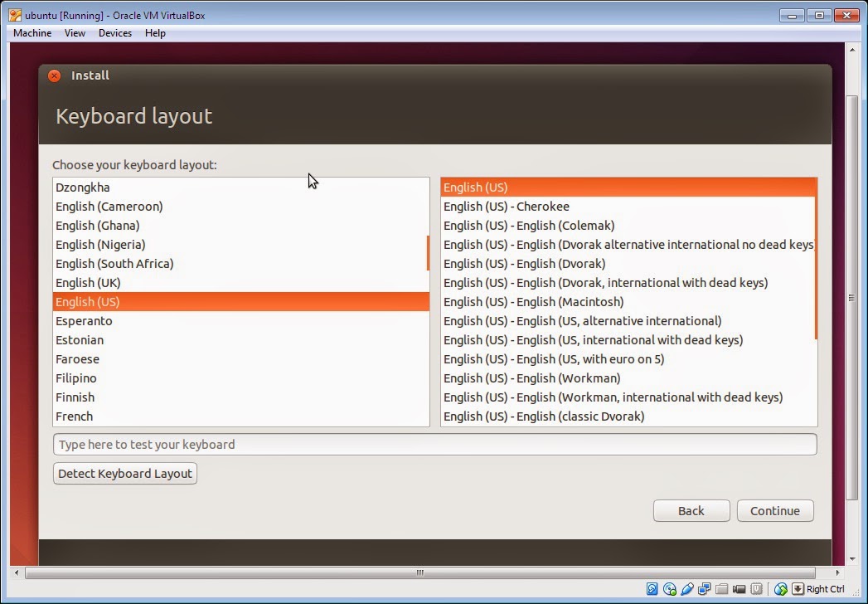Image resolution: width=868 pixels, height=604 pixels.
Task: Select English (US) - English (Dvorak) variant
Action: click(x=628, y=264)
